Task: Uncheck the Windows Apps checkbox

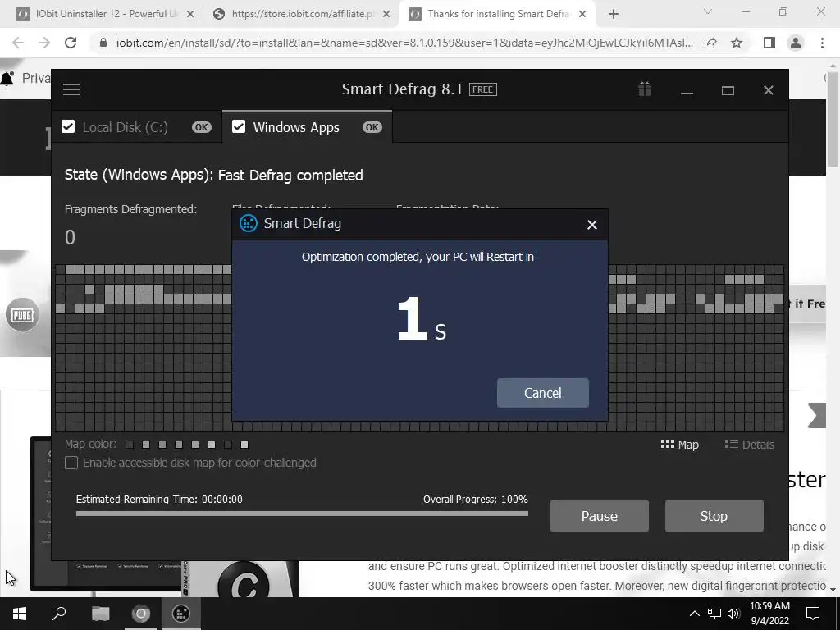Action: click(x=239, y=127)
